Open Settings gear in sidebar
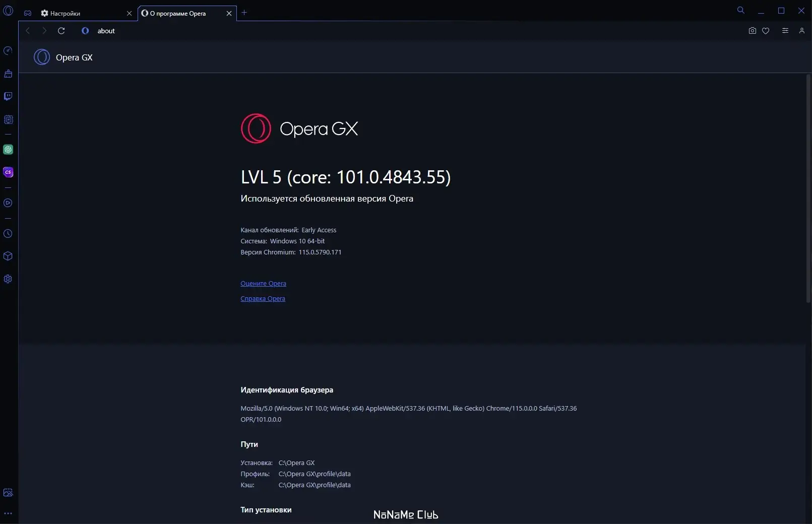Viewport: 812px width, 524px height. (x=8, y=279)
